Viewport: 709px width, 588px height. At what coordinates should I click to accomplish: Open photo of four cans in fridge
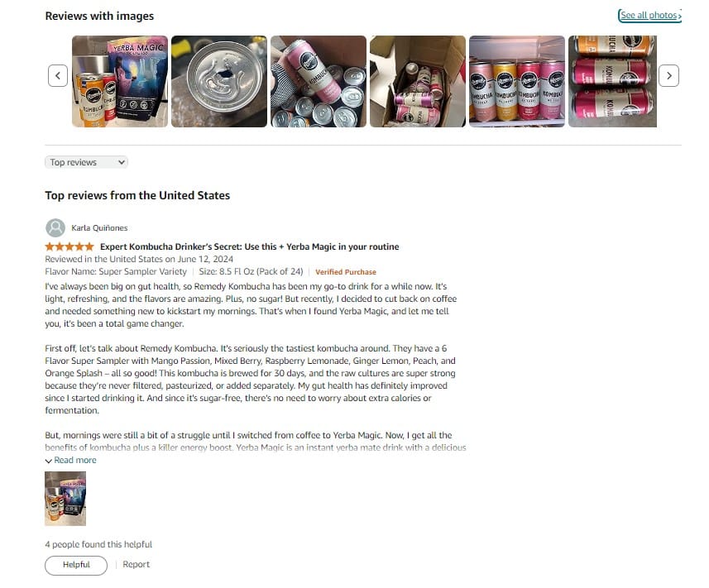coord(517,81)
